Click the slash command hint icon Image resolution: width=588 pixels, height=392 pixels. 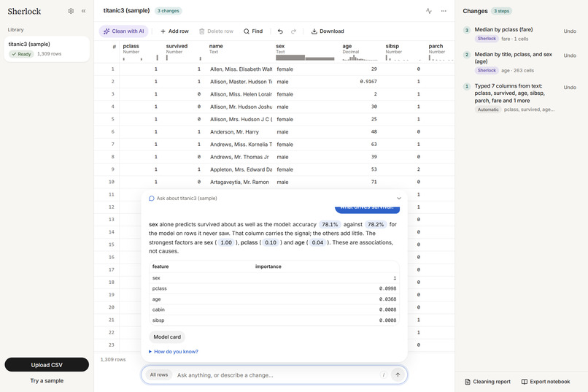click(x=383, y=374)
